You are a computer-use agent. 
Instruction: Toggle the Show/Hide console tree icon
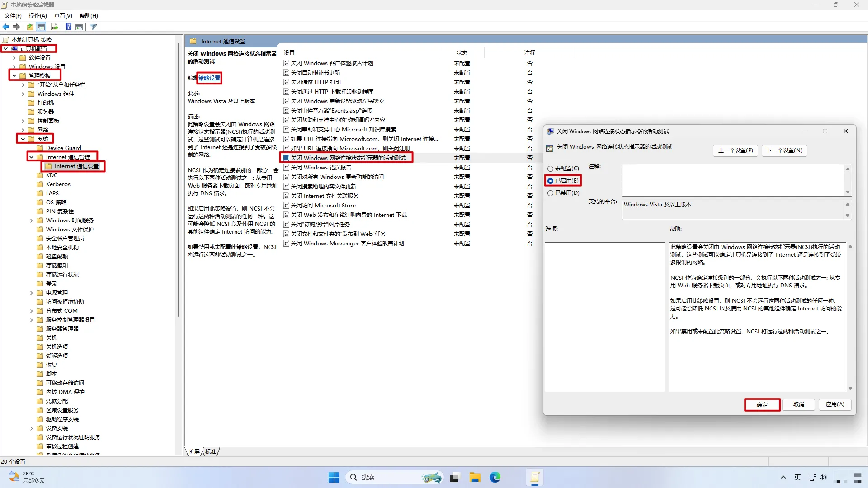click(x=41, y=27)
